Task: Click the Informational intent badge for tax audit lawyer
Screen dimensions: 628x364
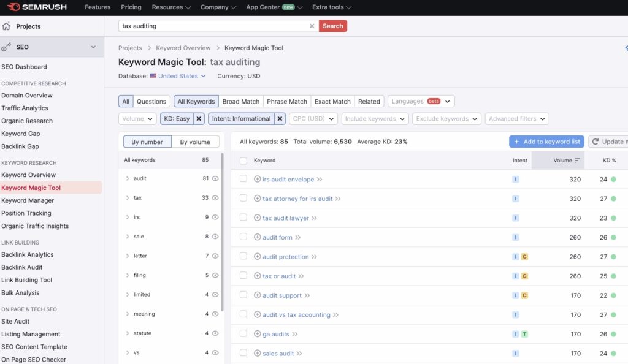Action: (515, 218)
